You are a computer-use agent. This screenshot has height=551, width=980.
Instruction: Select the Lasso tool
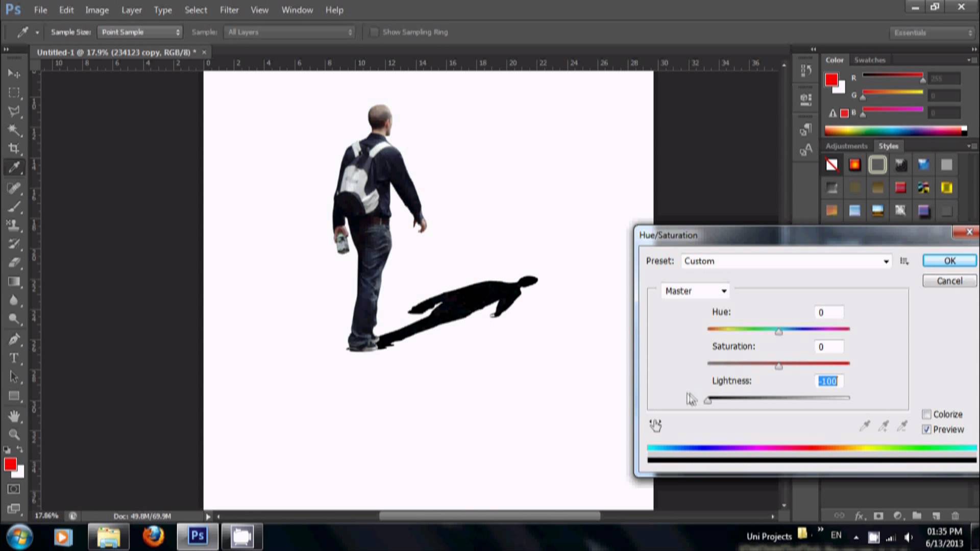[14, 110]
